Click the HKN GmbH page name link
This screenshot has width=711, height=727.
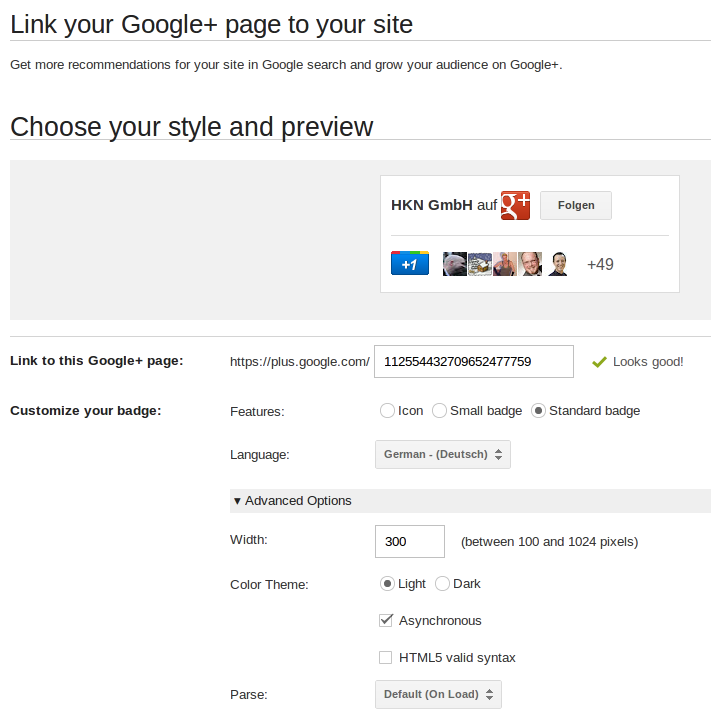point(431,205)
